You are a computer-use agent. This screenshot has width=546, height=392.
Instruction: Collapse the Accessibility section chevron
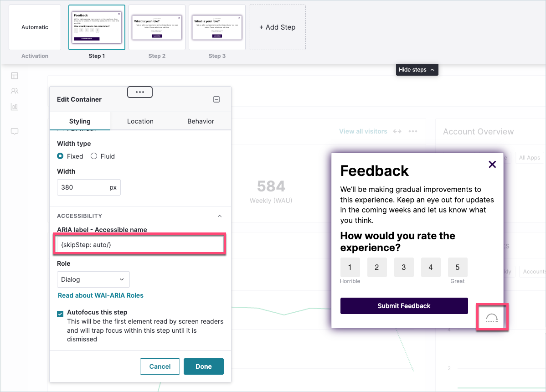point(220,216)
